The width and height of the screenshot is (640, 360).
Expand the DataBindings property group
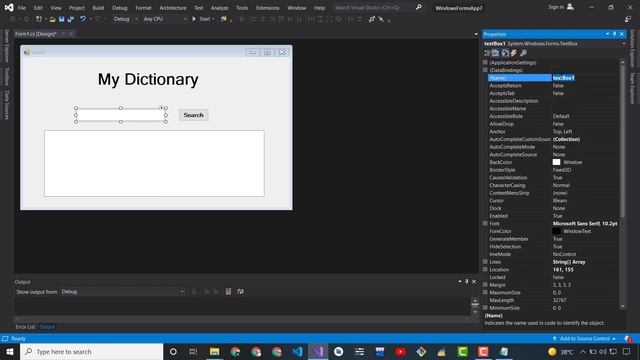pyautogui.click(x=485, y=70)
